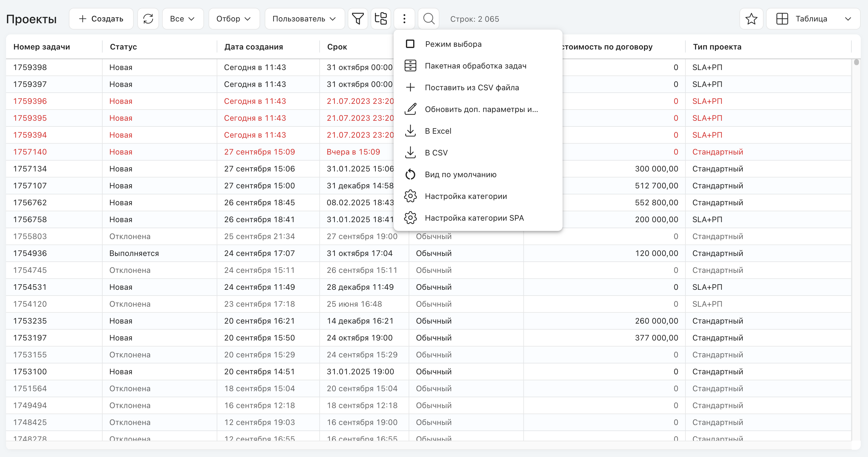Open overdue task 1759396
Viewport: 868px width, 457px height.
click(30, 101)
